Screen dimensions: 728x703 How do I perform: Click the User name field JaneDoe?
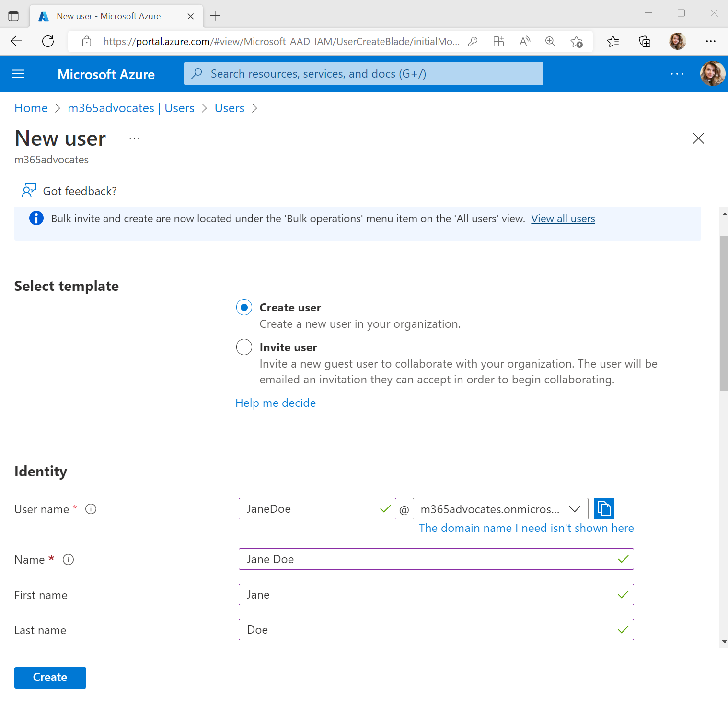coord(317,509)
